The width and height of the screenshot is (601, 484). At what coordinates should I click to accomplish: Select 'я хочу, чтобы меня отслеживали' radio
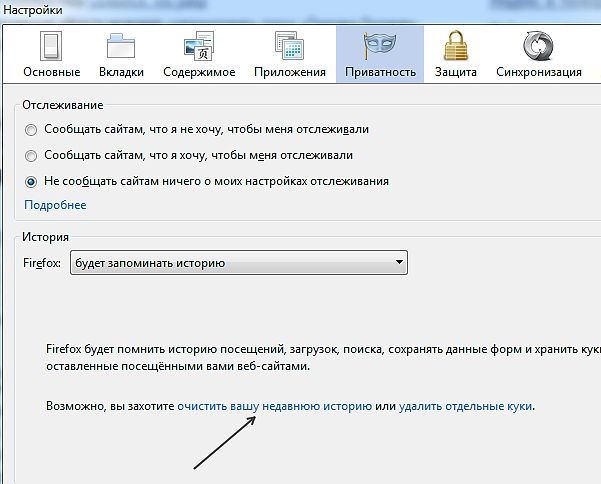click(31, 156)
